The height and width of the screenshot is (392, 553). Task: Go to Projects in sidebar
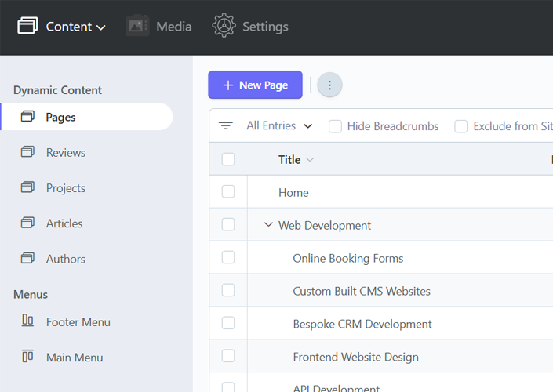tap(66, 188)
